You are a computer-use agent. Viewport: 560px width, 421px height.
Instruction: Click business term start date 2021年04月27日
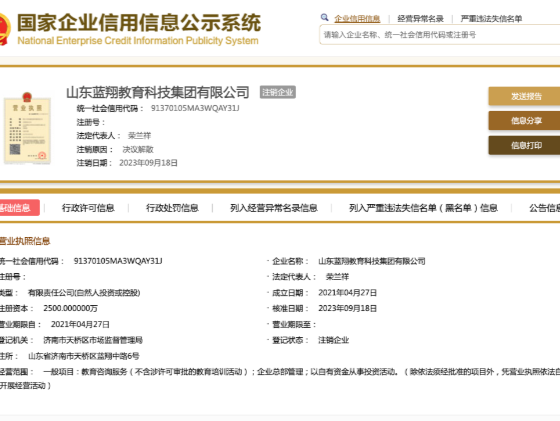pyautogui.click(x=80, y=324)
